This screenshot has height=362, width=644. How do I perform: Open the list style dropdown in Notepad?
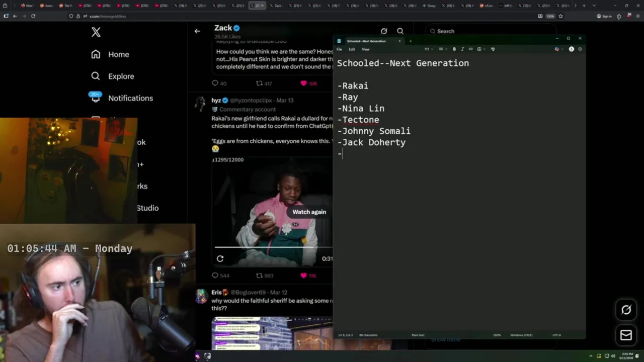(442, 49)
